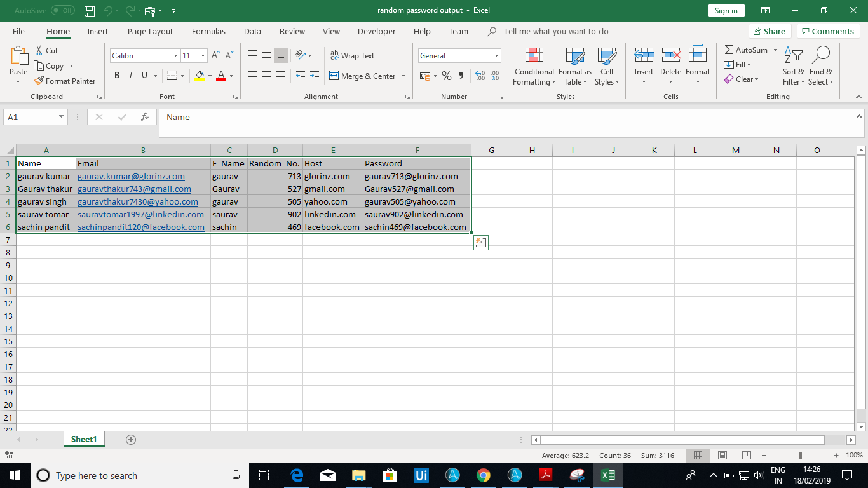Open the General number format dropdown
This screenshot has width=868, height=488.
pos(496,56)
